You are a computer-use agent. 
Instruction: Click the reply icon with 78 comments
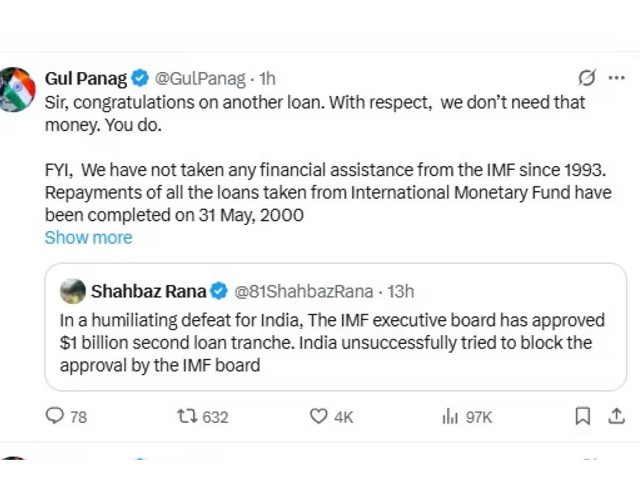55,416
